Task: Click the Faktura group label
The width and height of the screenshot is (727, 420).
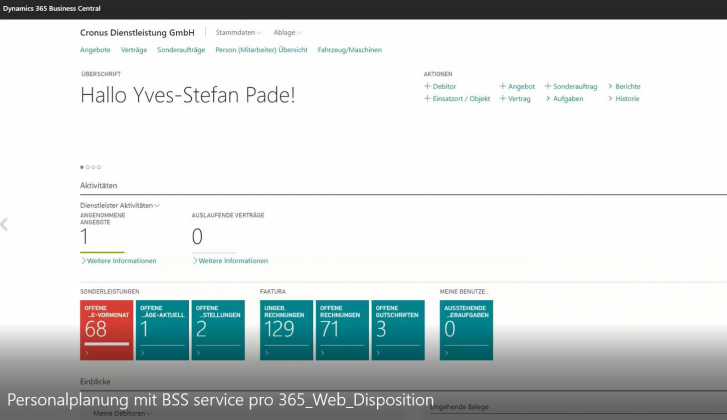Action: [x=273, y=292]
